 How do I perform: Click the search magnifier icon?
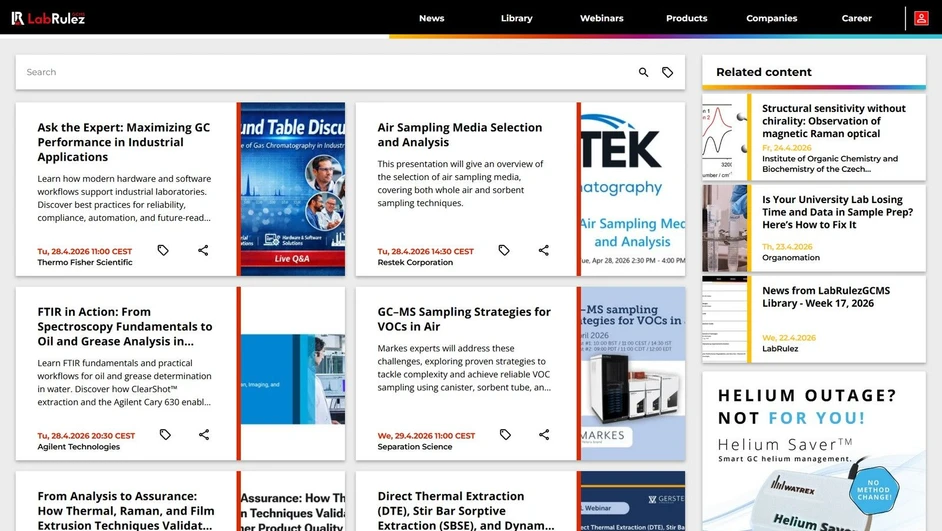643,72
